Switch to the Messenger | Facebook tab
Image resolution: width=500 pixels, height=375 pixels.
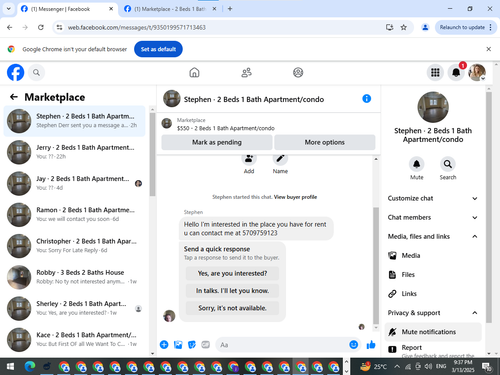tap(66, 9)
